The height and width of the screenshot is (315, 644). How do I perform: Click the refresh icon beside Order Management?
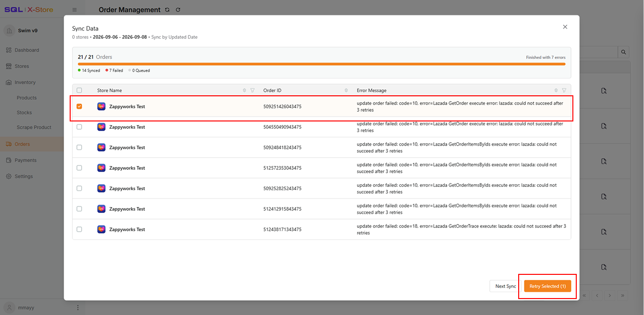178,10
